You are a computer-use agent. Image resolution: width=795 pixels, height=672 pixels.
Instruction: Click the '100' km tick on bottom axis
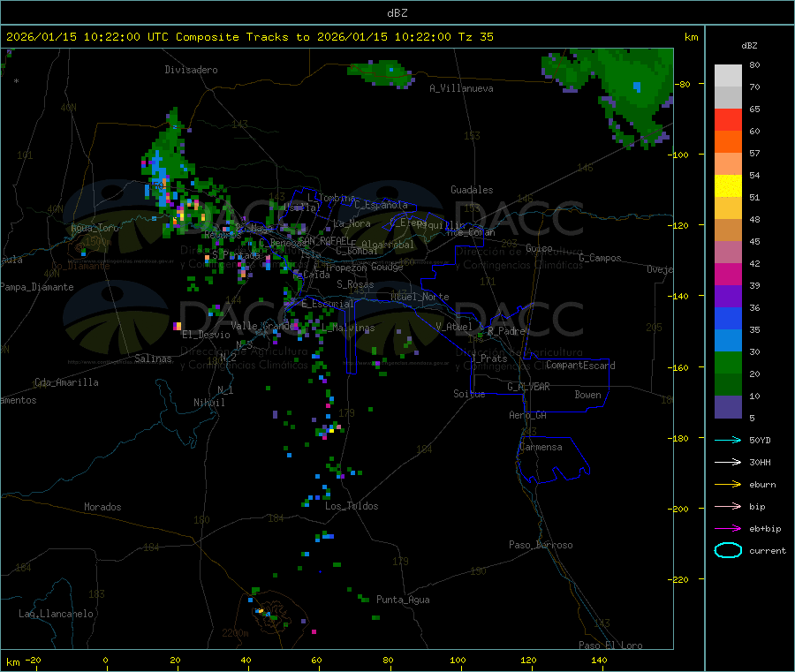[x=458, y=660]
